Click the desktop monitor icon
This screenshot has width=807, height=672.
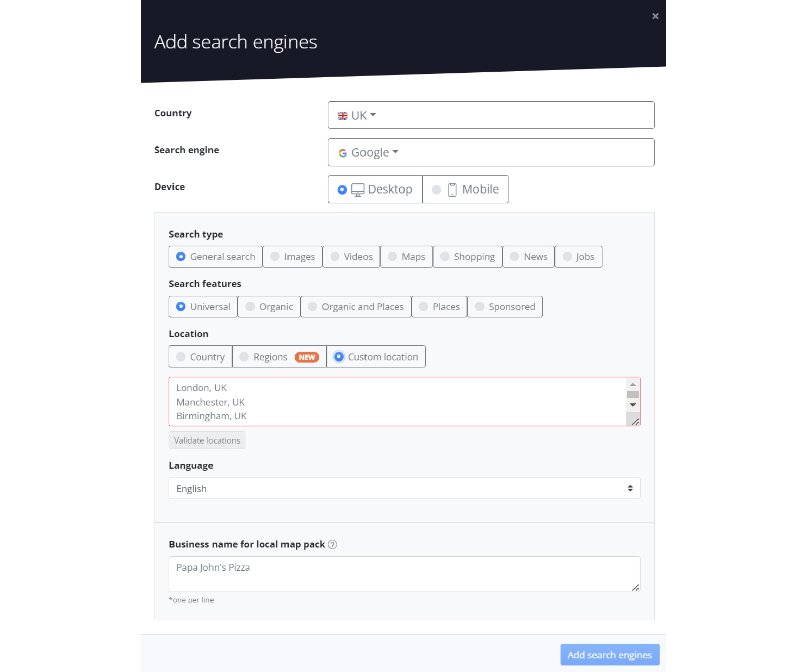[x=358, y=190]
